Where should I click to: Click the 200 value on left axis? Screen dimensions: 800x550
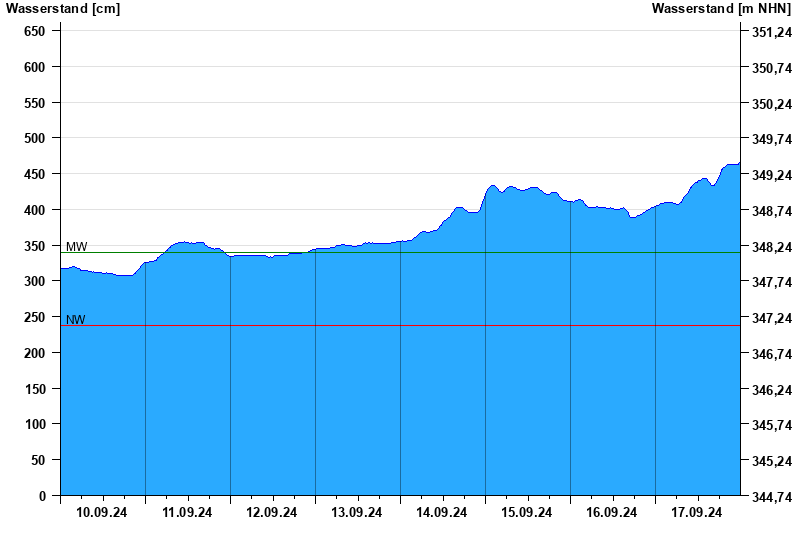[x=35, y=353]
